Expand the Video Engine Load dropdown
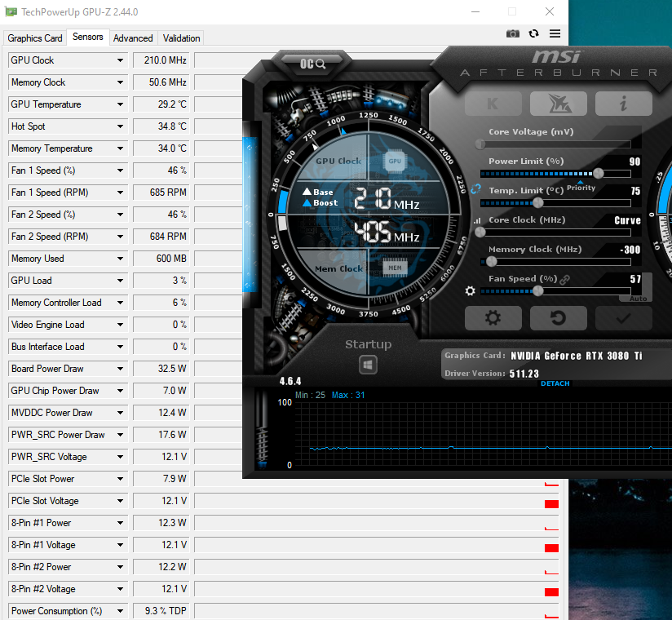 tap(120, 325)
